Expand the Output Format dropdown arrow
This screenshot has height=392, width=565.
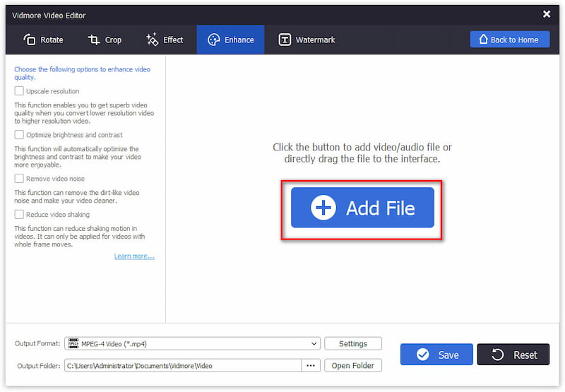pyautogui.click(x=314, y=344)
